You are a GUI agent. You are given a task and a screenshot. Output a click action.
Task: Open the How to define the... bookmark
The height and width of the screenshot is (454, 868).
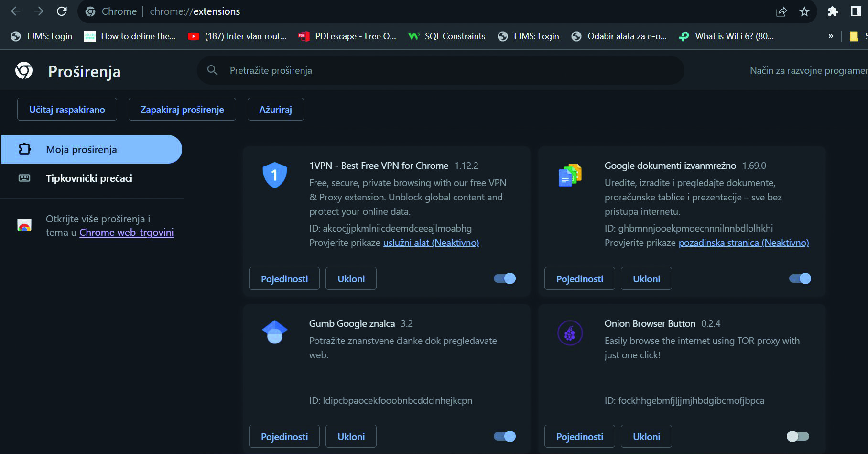click(130, 36)
